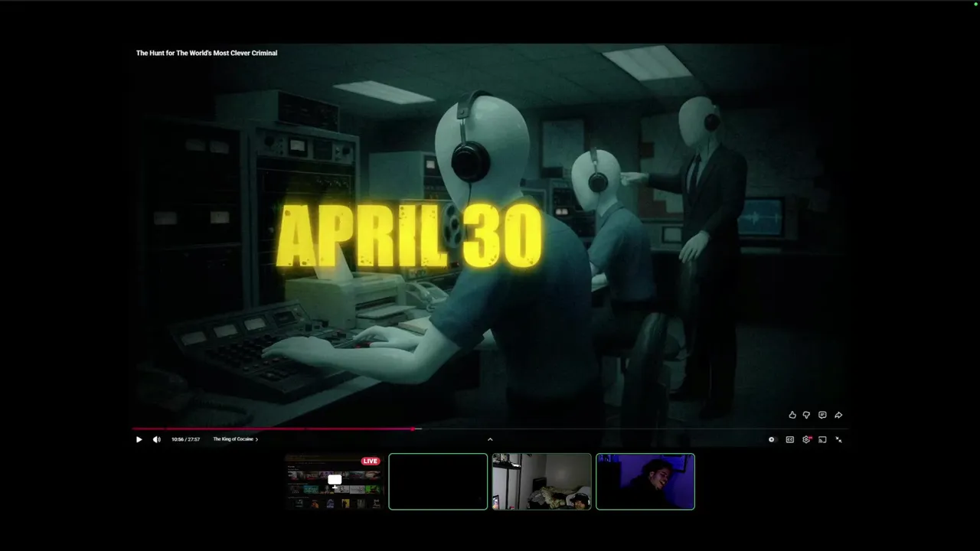Mute the video with the speaker icon
The image size is (980, 551).
(x=157, y=439)
